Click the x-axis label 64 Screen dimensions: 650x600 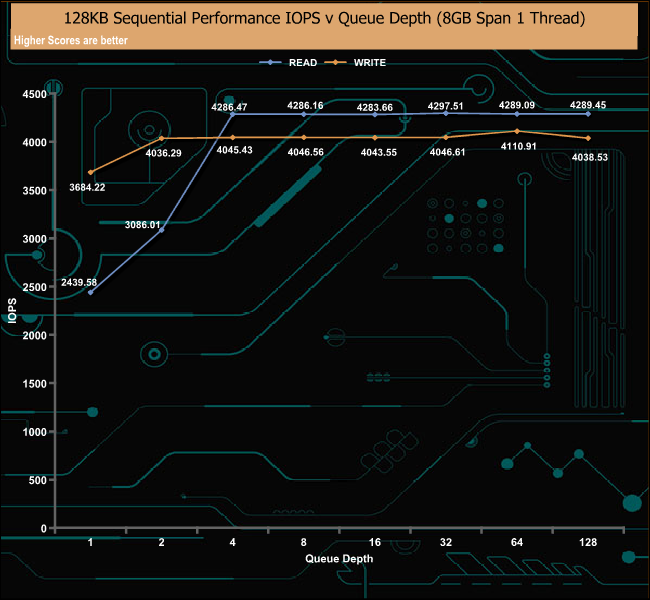[x=517, y=542]
